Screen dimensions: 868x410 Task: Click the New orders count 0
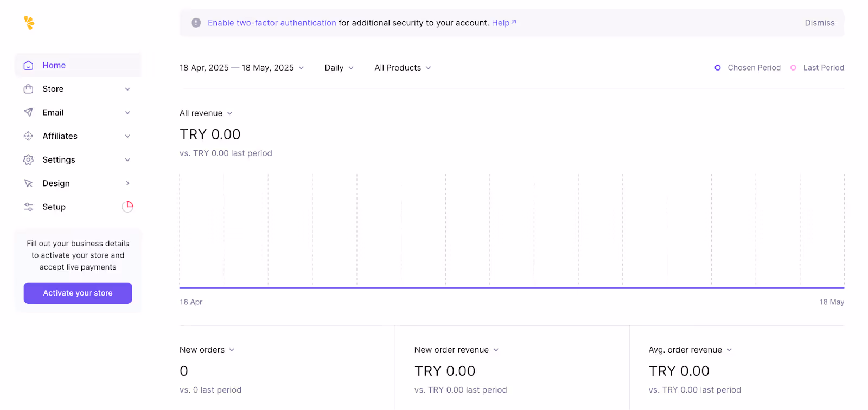[184, 371]
